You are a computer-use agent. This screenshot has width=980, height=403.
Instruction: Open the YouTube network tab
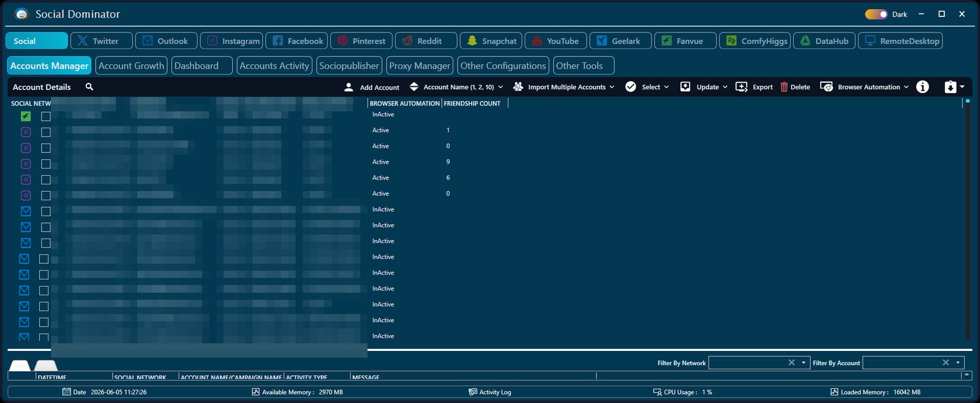tap(556, 41)
